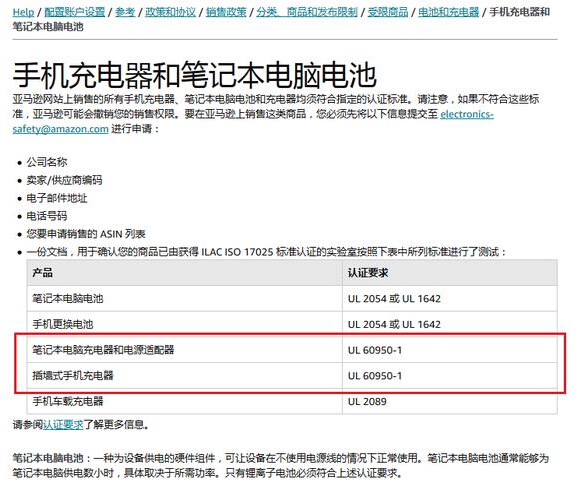
Task: Navigate to 电池和充电器 breadcrumb
Action: click(x=449, y=12)
